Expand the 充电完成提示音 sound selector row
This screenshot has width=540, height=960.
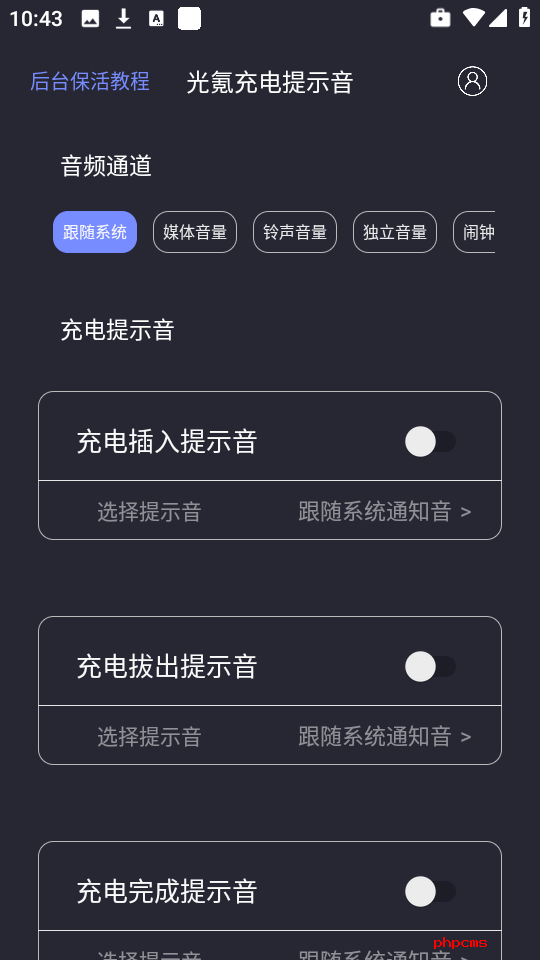click(270, 946)
